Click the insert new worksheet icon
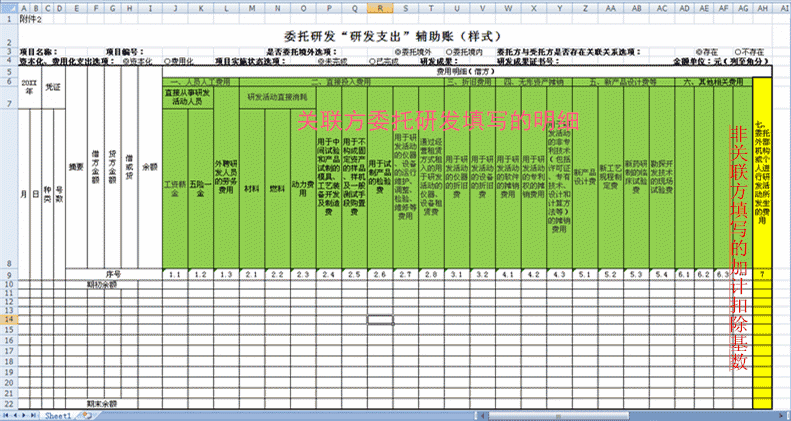 pos(87,414)
